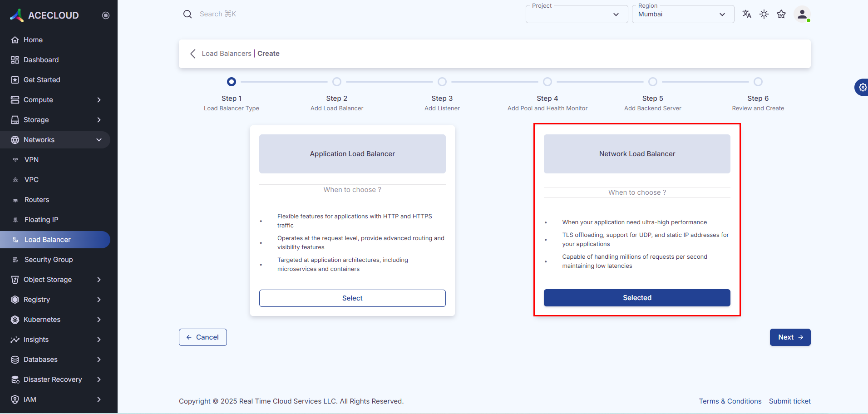Image resolution: width=868 pixels, height=414 pixels.
Task: Click the language translate icon
Action: point(746,14)
